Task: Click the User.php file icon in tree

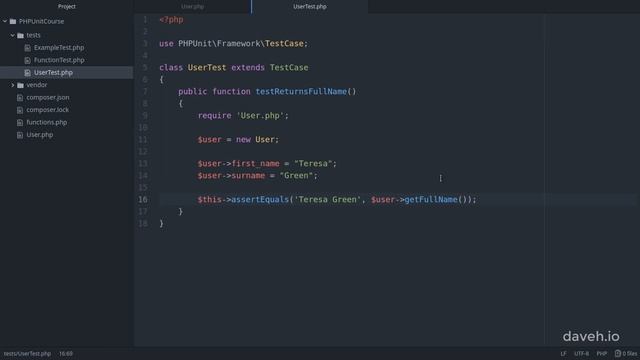Action: [x=20, y=135]
